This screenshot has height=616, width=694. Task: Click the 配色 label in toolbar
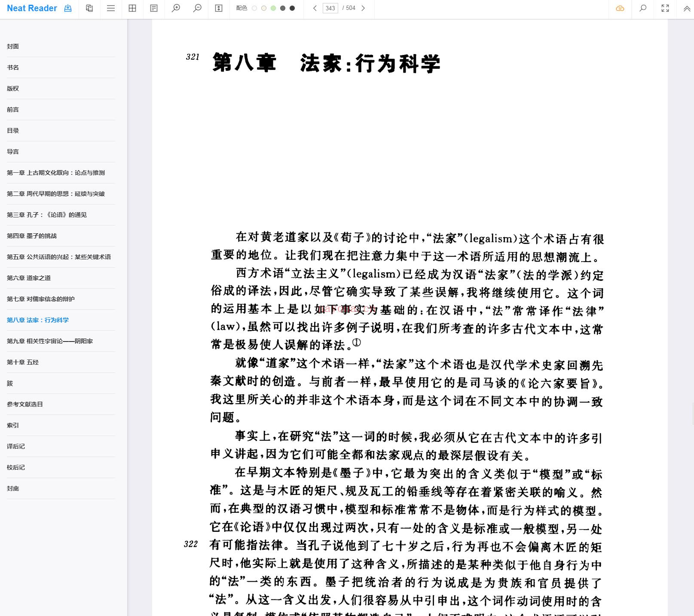coord(242,8)
